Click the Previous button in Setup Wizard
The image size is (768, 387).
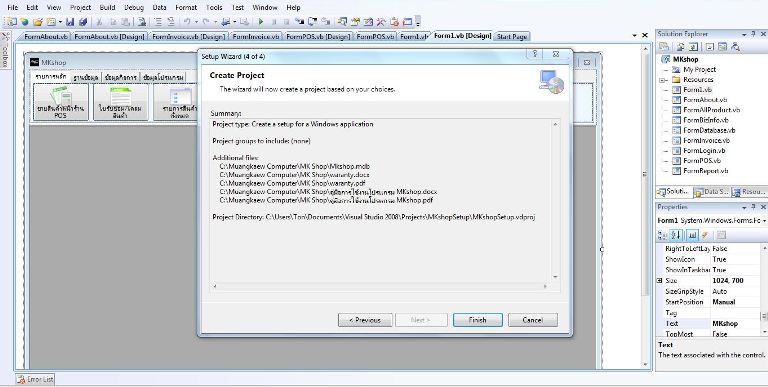pyautogui.click(x=365, y=320)
